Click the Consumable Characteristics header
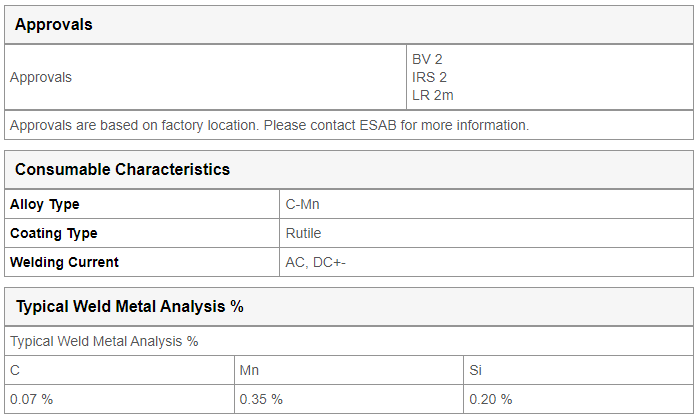698x420 pixels. pos(122,169)
